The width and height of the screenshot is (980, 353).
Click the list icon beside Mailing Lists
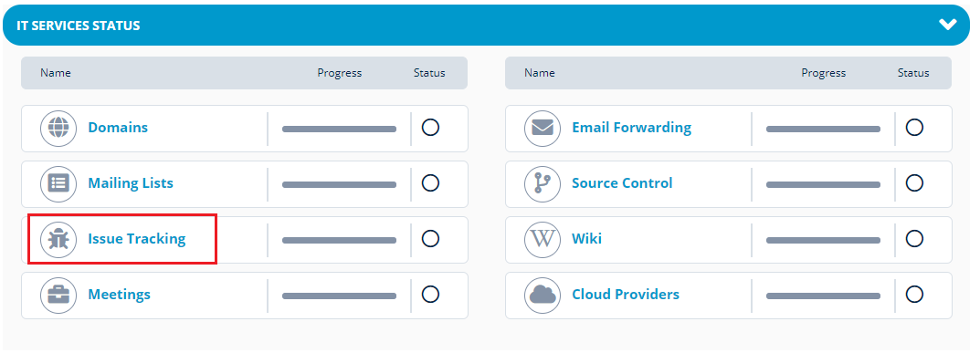tap(58, 184)
